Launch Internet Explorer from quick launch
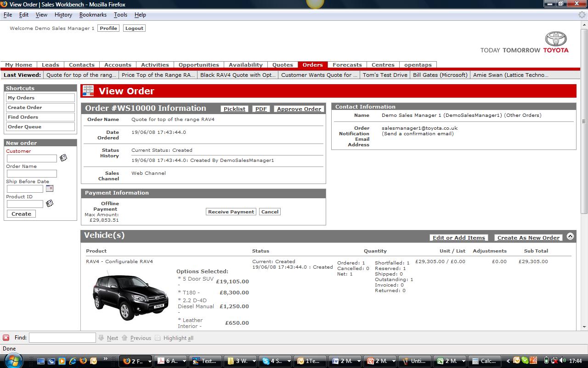588x368 pixels. (73, 361)
